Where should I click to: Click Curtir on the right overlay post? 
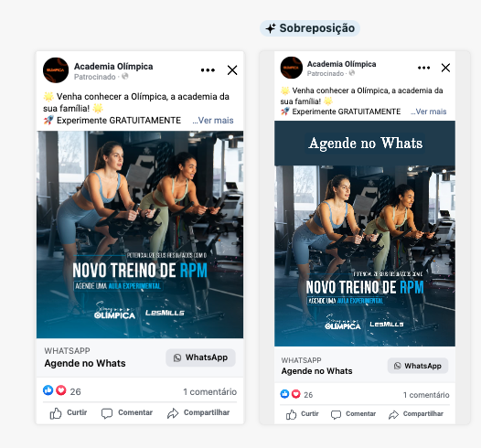coord(303,414)
